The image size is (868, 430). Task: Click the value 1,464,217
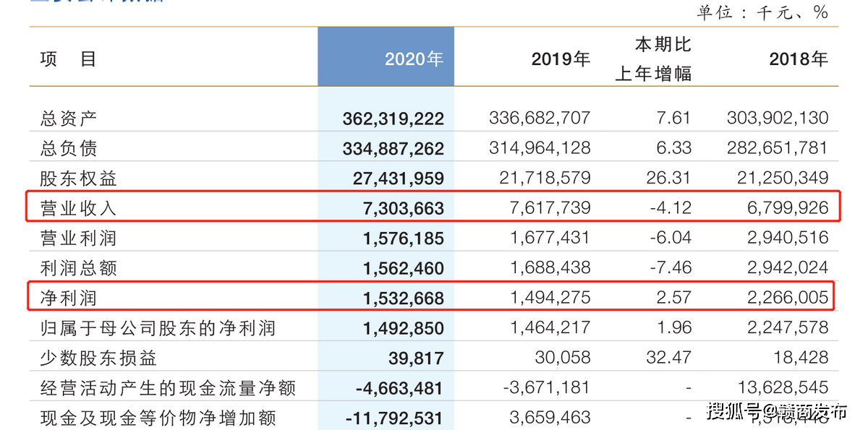point(550,327)
